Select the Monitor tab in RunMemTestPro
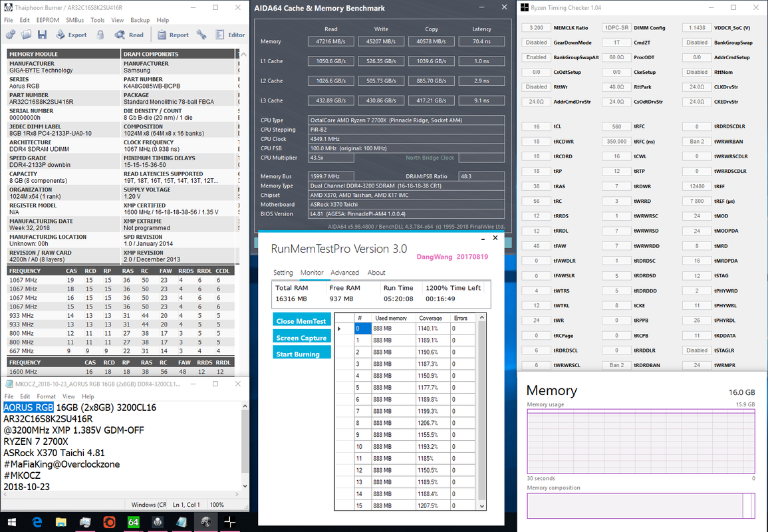This screenshot has height=532, width=768. [x=312, y=273]
